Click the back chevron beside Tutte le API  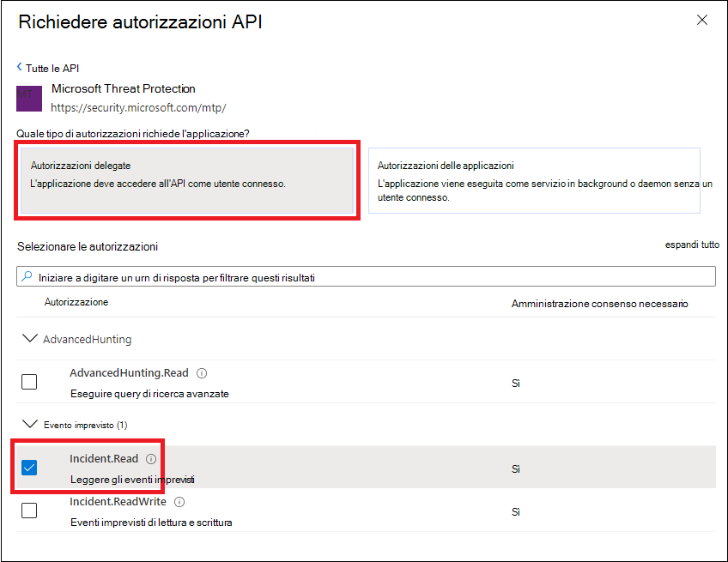20,67
